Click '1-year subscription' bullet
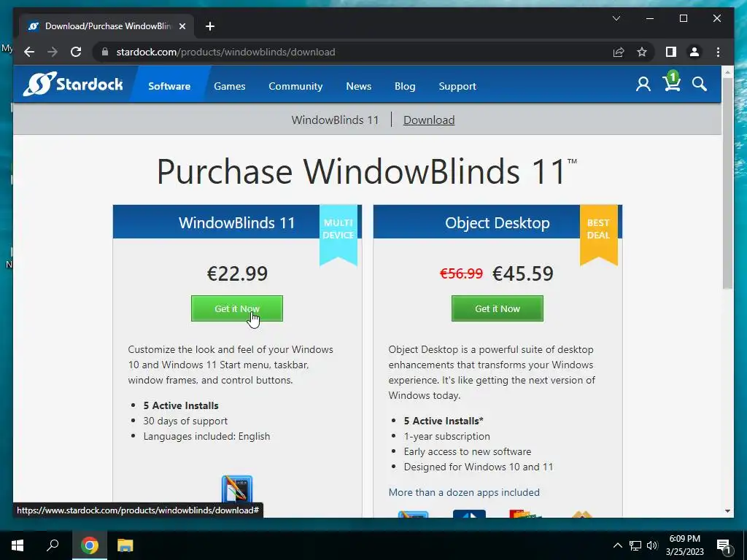This screenshot has width=747, height=560. [447, 436]
